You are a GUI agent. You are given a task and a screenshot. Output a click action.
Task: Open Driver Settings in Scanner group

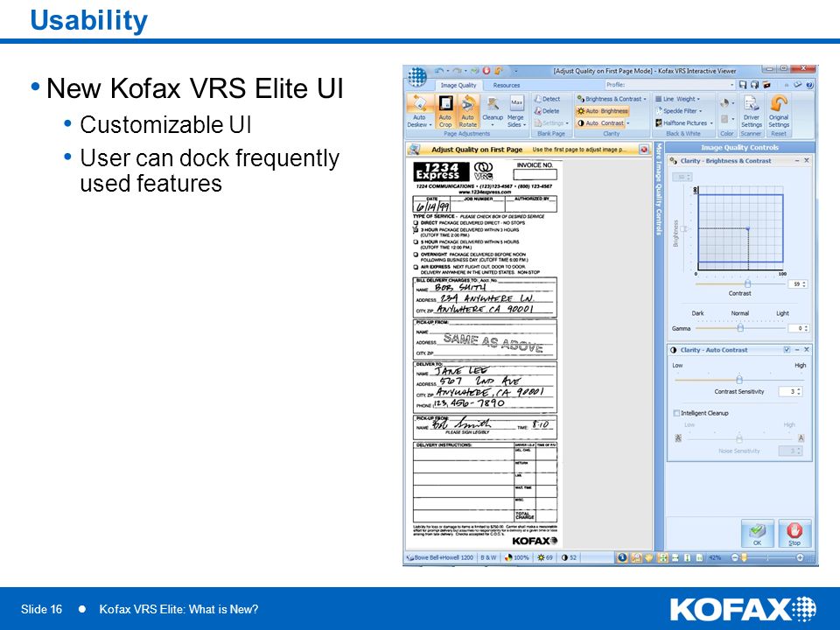pyautogui.click(x=751, y=111)
